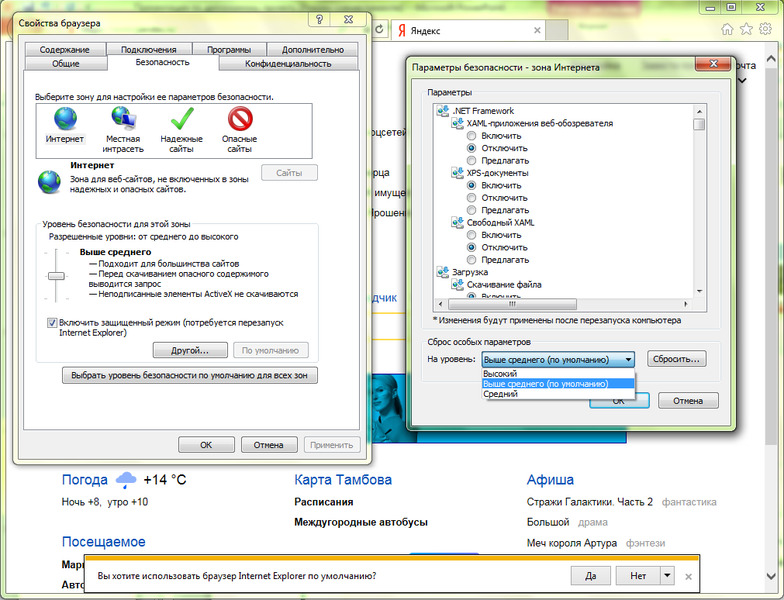Screen dimensions: 784x600
Task: Switch to the Подключения tab
Action: pyautogui.click(x=148, y=50)
